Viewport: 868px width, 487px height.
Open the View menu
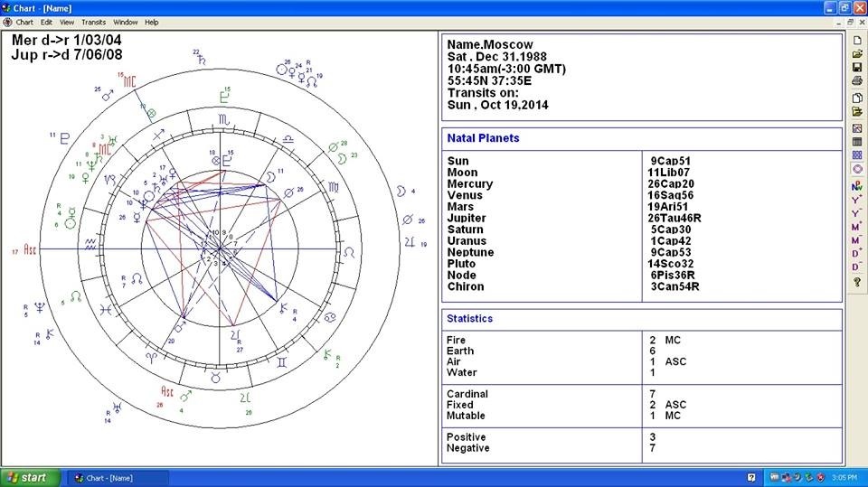coord(67,22)
